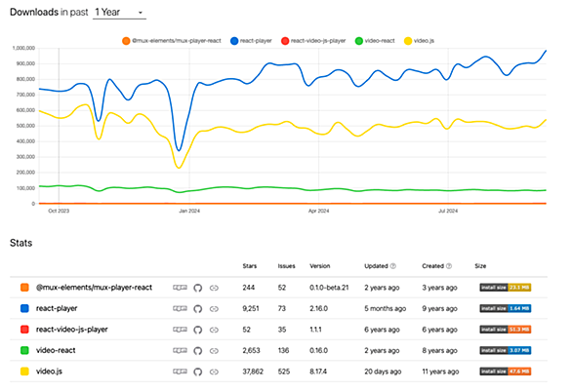Image resolution: width=572 pixels, height=392 pixels.
Task: Open GitHub repo for video-react
Action: click(x=198, y=351)
